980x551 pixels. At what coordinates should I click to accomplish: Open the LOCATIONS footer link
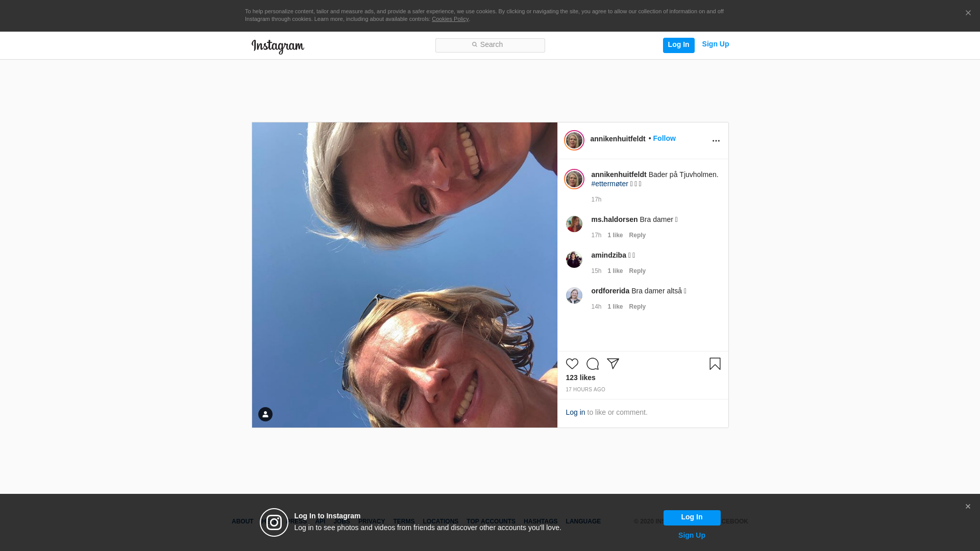[x=440, y=521]
